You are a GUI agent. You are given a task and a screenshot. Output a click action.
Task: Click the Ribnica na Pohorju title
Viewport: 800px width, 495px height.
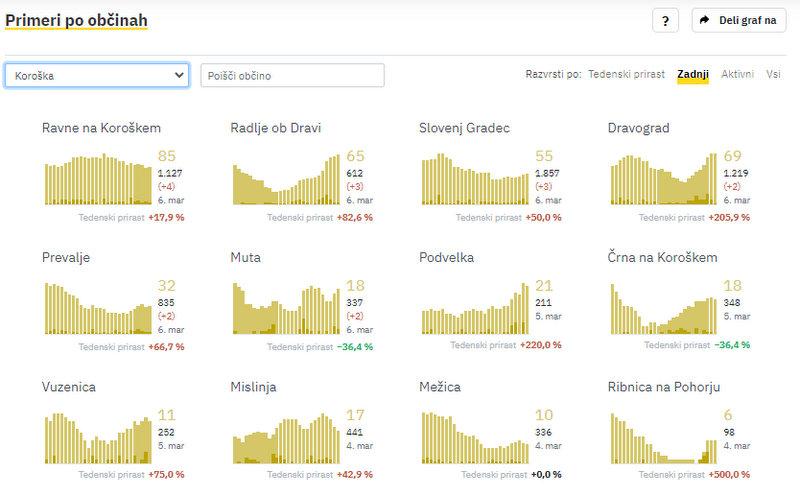pos(663,387)
